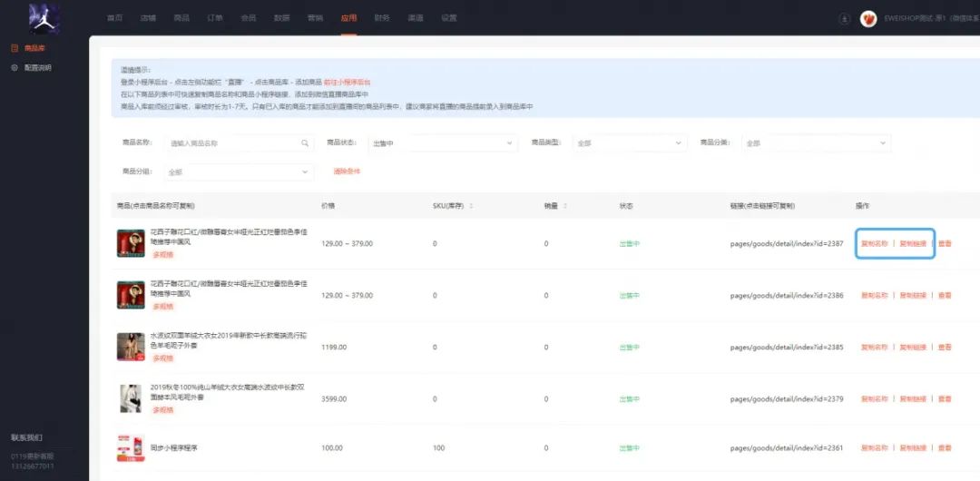This screenshot has width=980, height=481.
Task: Click 复制链接 for product id=2361
Action: pos(913,448)
